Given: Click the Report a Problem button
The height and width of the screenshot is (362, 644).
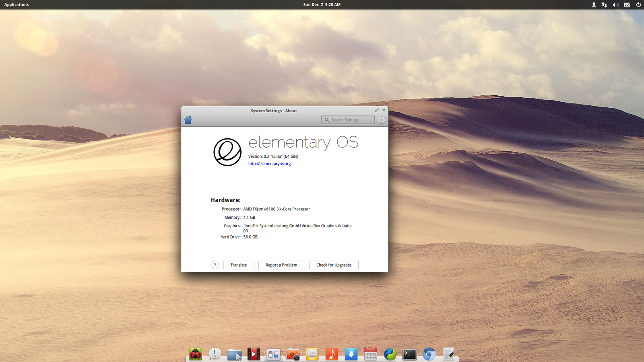Looking at the screenshot, I should pos(281,265).
